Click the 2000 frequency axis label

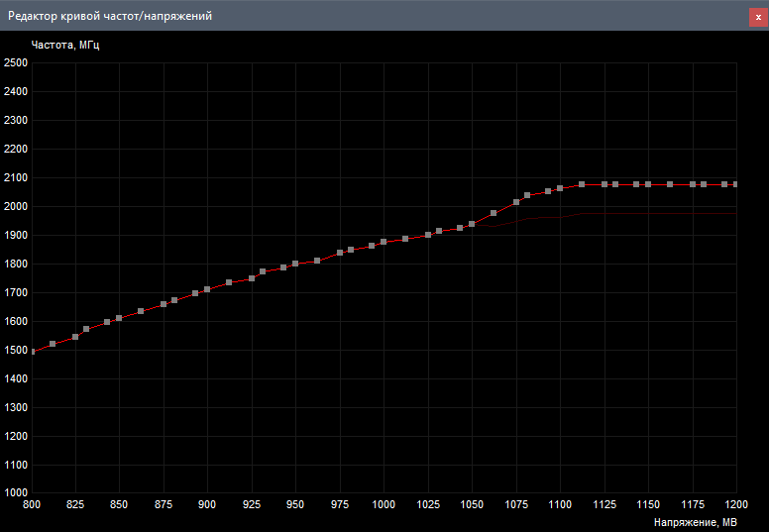click(16, 206)
